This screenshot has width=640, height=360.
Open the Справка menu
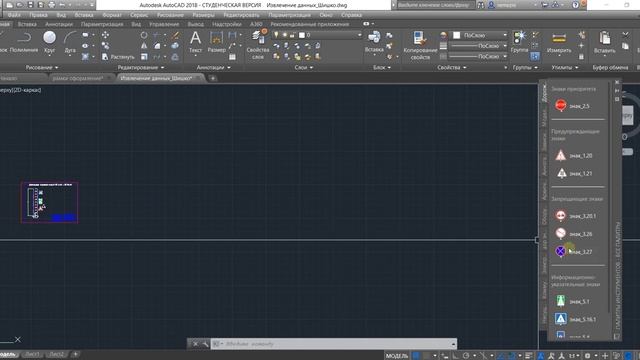[x=351, y=15]
